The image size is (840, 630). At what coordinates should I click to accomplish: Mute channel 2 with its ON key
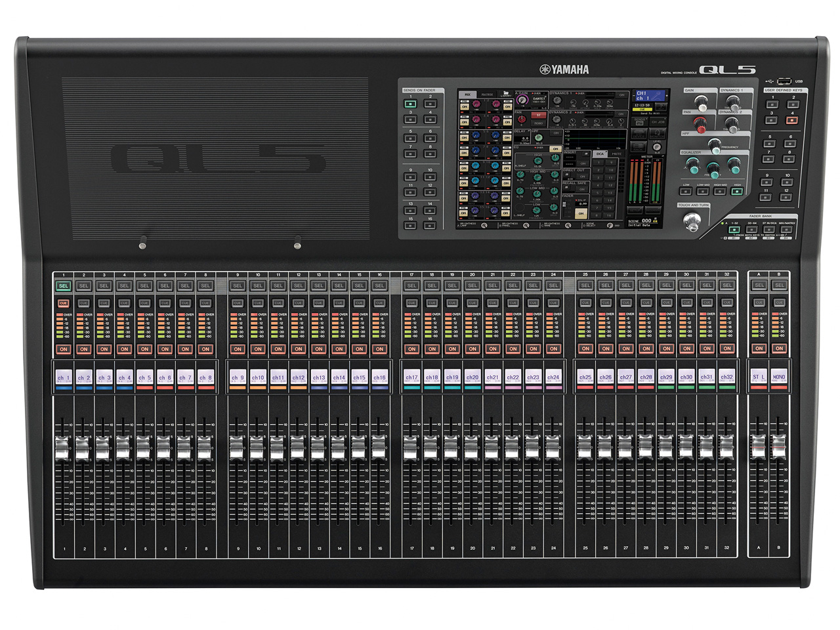click(84, 348)
